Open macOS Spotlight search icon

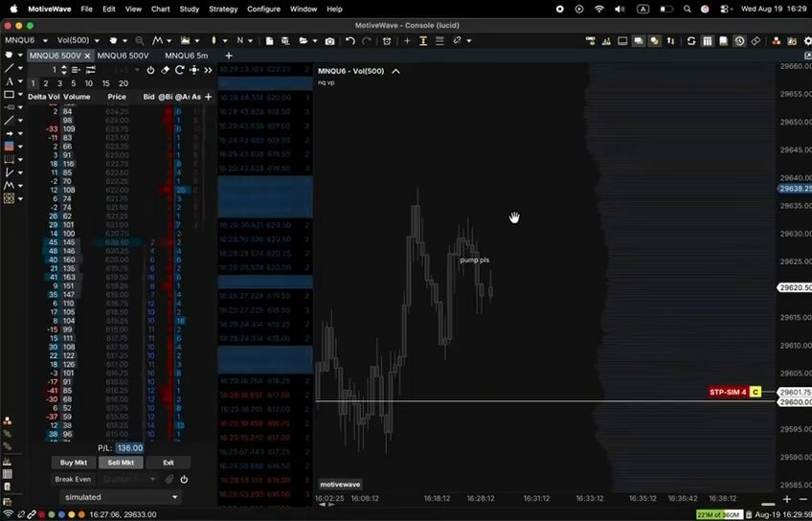click(688, 9)
